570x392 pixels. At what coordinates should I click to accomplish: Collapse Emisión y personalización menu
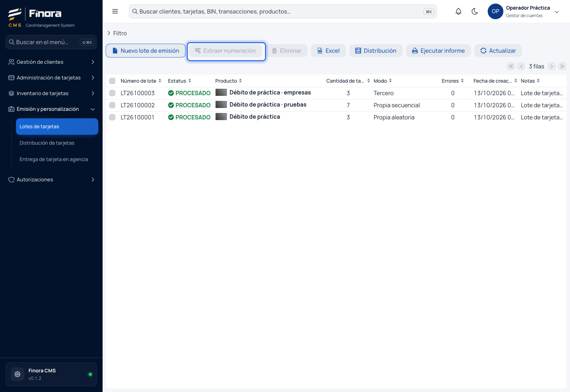51,109
